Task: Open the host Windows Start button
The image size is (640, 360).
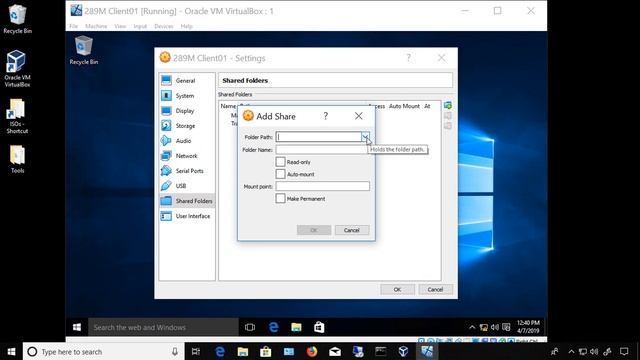Action: pos(11,351)
